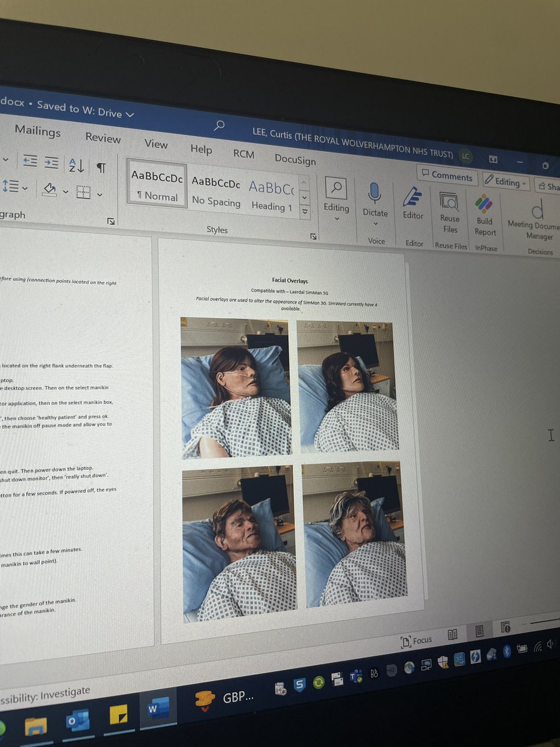Viewport: 560px width, 747px height.
Task: Open the RCM tab
Action: [244, 153]
